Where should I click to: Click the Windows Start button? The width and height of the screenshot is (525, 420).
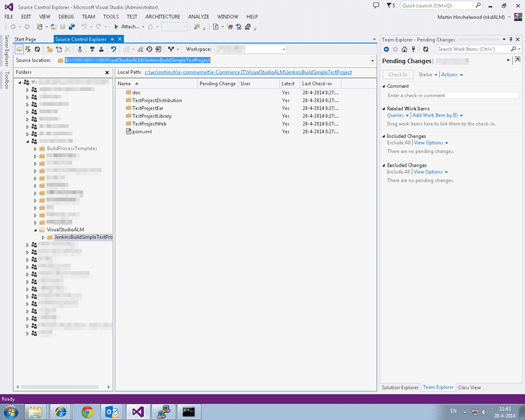tap(10, 411)
